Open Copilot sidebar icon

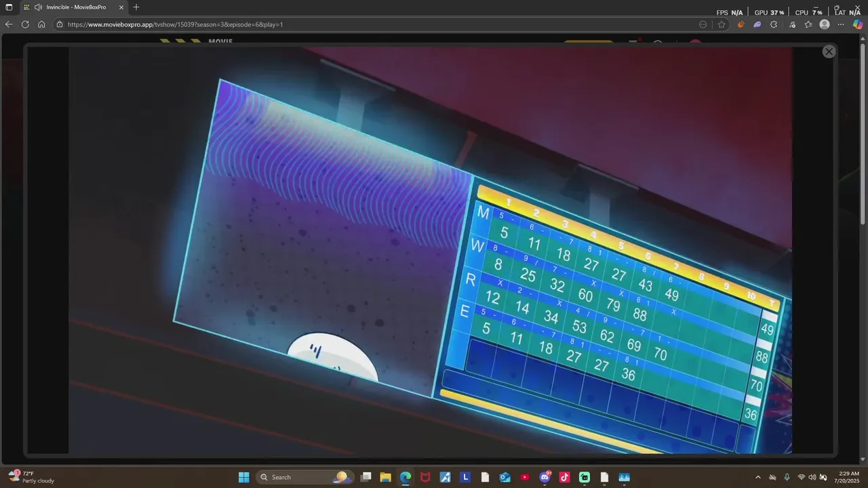click(857, 24)
